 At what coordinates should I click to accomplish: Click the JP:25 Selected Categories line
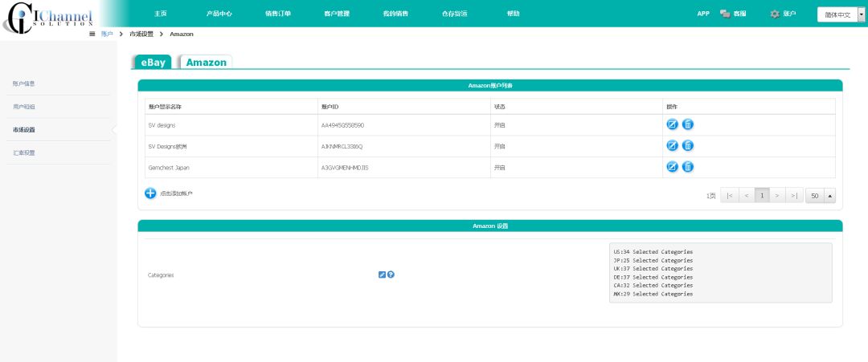click(653, 260)
